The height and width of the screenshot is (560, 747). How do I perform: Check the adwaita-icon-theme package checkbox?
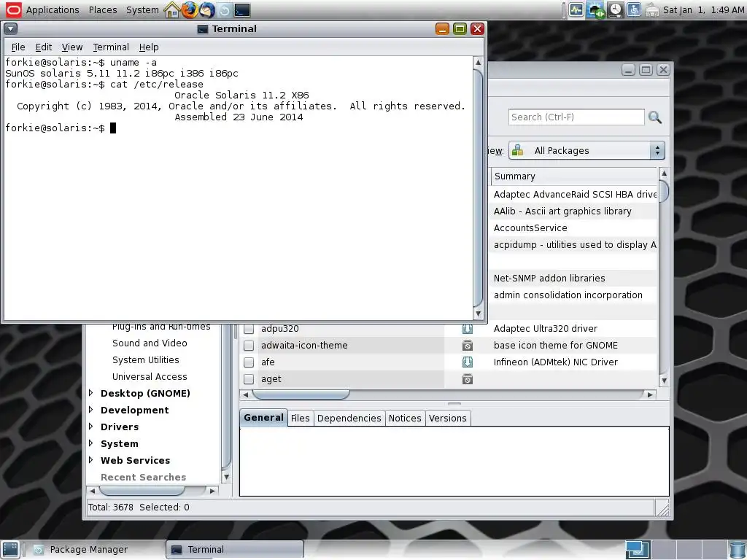pos(249,345)
